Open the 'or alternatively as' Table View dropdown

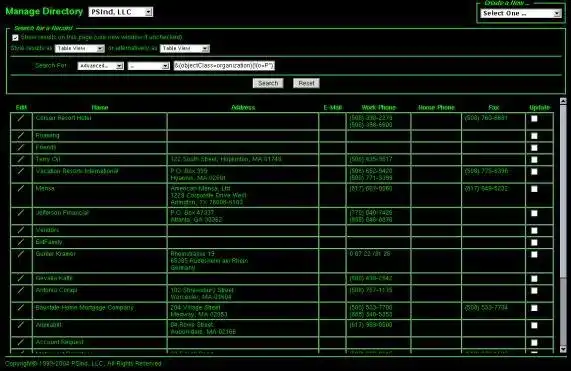185,48
